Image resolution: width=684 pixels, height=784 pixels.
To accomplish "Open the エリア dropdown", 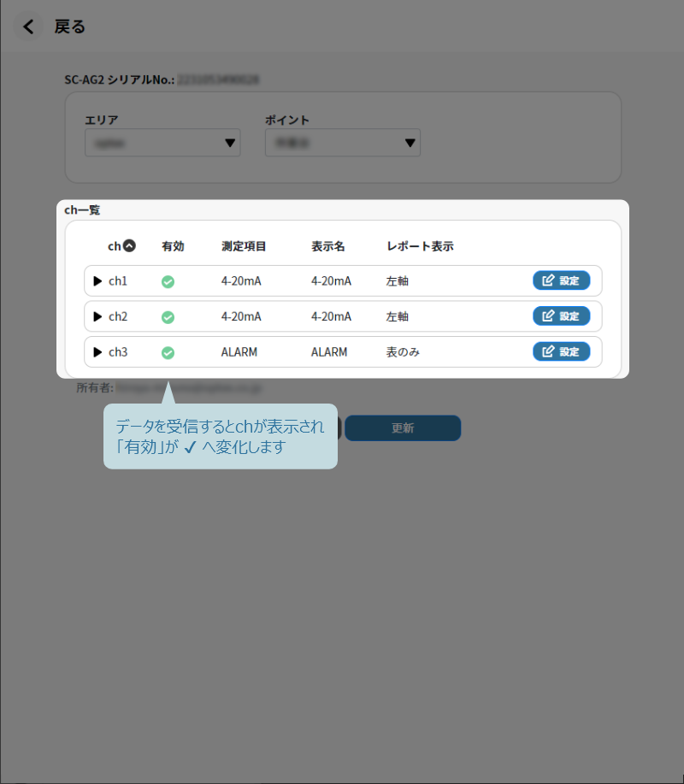I will 162,143.
